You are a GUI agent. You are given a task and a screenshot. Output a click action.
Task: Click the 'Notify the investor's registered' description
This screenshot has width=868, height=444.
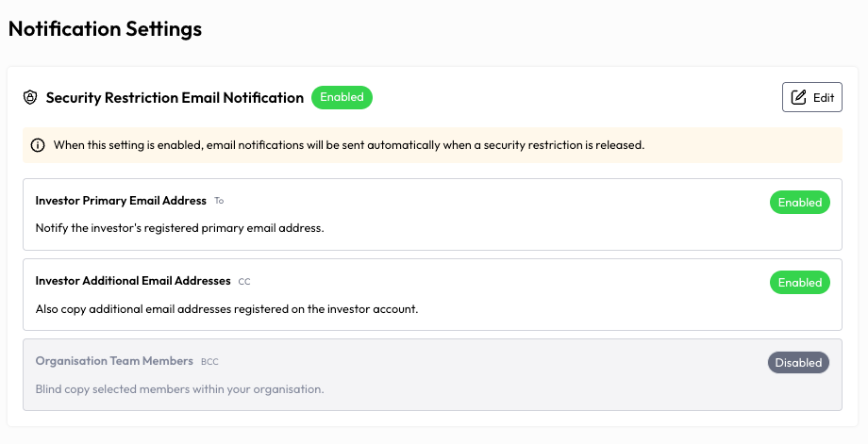click(180, 228)
